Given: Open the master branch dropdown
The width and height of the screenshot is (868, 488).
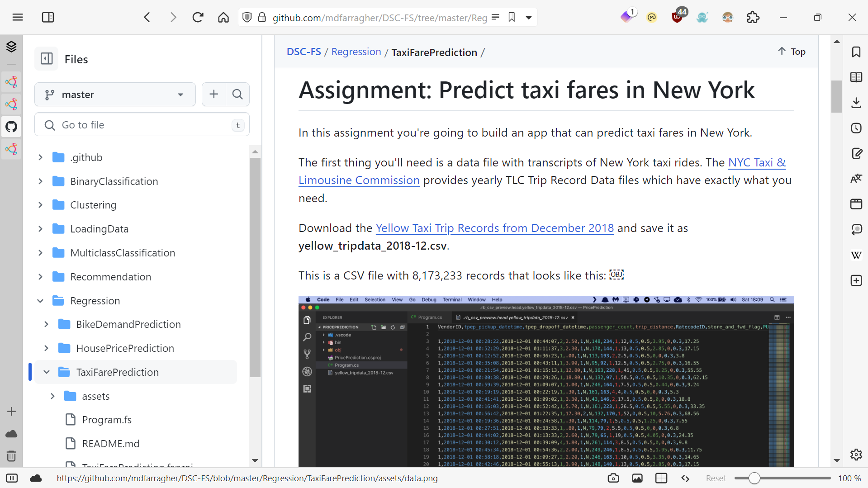Looking at the screenshot, I should (x=115, y=95).
